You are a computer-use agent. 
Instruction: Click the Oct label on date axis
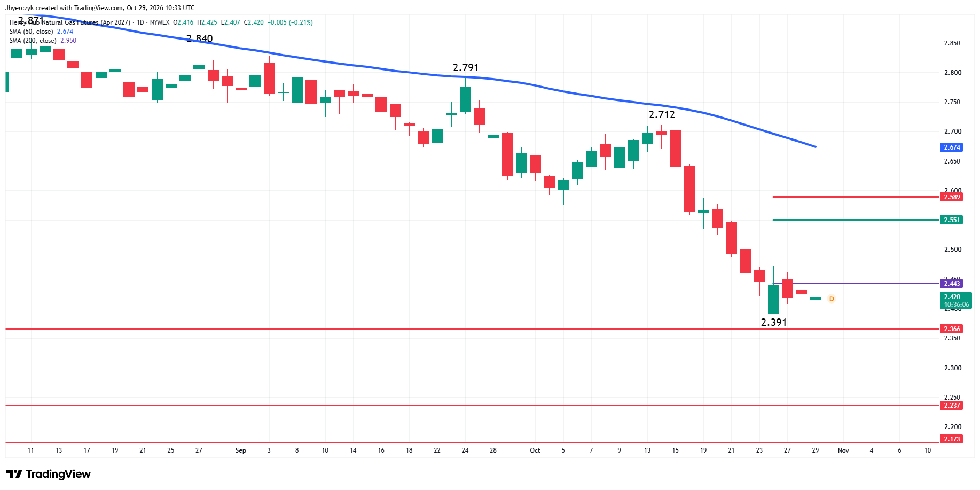click(x=535, y=450)
